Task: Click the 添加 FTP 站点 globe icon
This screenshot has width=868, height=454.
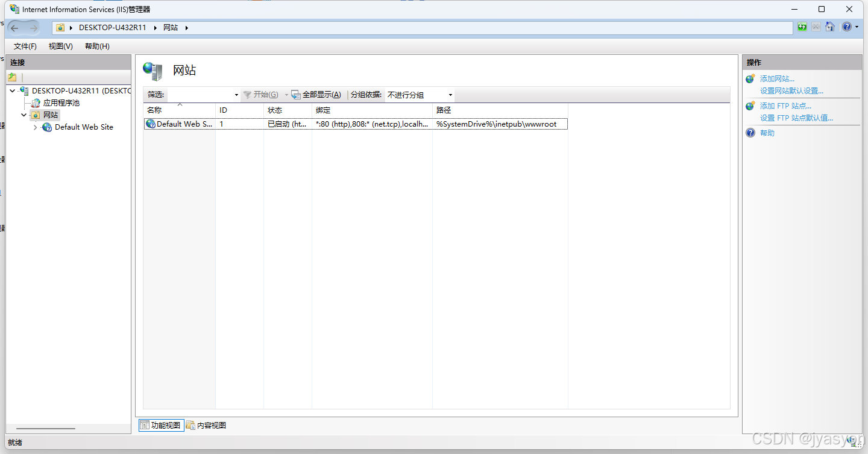Action: [750, 106]
